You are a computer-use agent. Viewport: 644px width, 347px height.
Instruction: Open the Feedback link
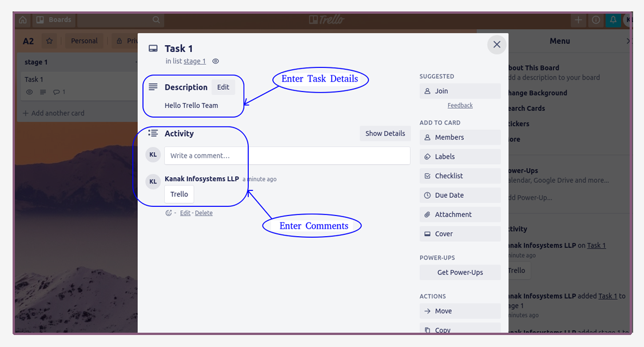[460, 106]
